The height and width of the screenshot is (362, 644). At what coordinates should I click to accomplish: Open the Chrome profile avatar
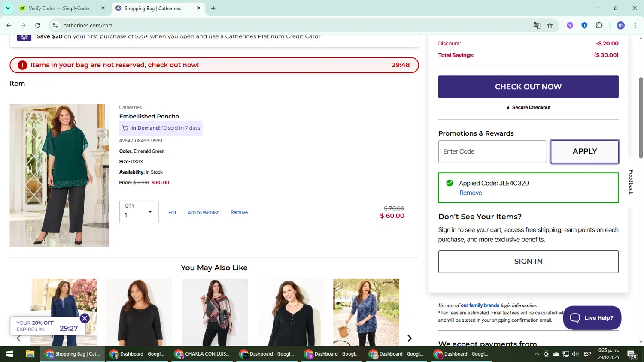click(x=620, y=25)
